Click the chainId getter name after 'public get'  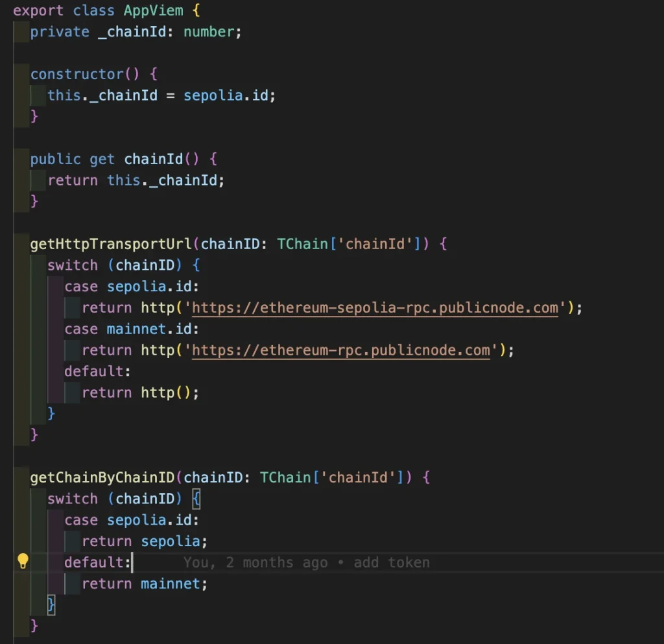click(x=154, y=159)
